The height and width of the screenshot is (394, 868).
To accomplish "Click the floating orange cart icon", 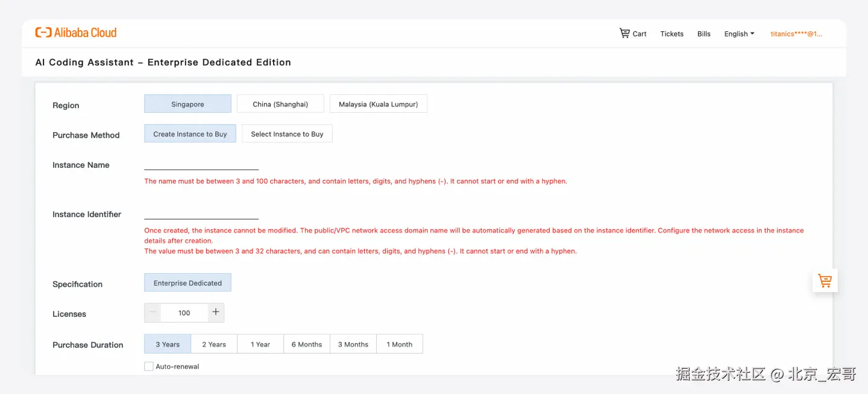I will (825, 281).
